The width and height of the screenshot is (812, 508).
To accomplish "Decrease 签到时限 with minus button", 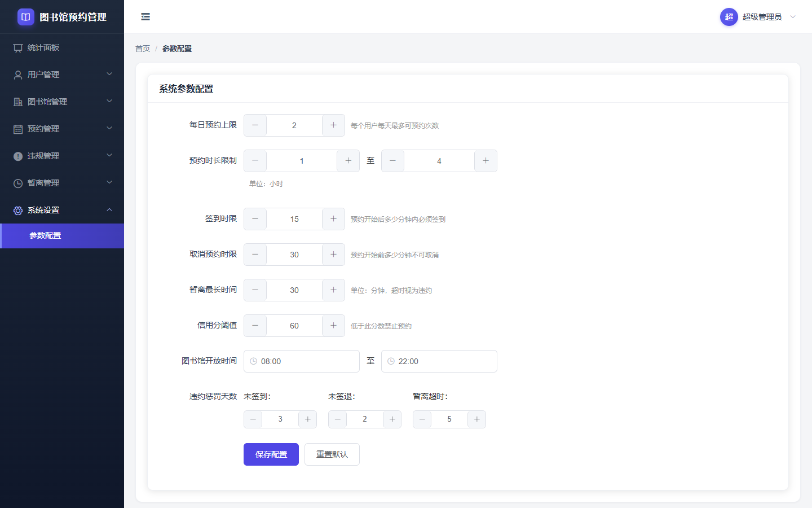I will tap(255, 219).
